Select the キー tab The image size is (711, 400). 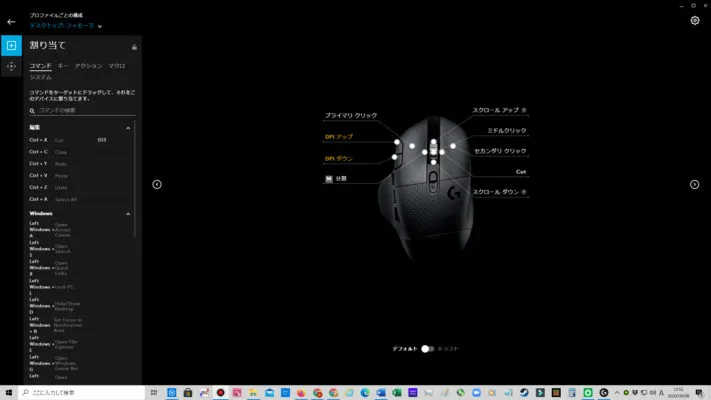[63, 66]
